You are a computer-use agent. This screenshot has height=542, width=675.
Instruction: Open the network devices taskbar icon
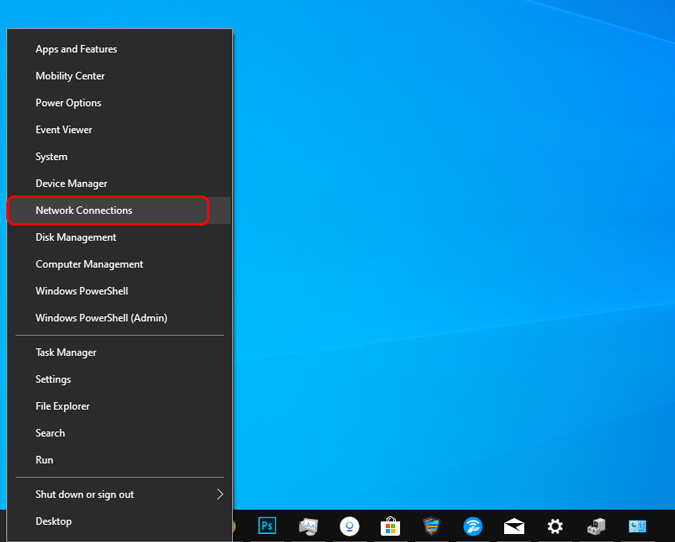click(596, 526)
